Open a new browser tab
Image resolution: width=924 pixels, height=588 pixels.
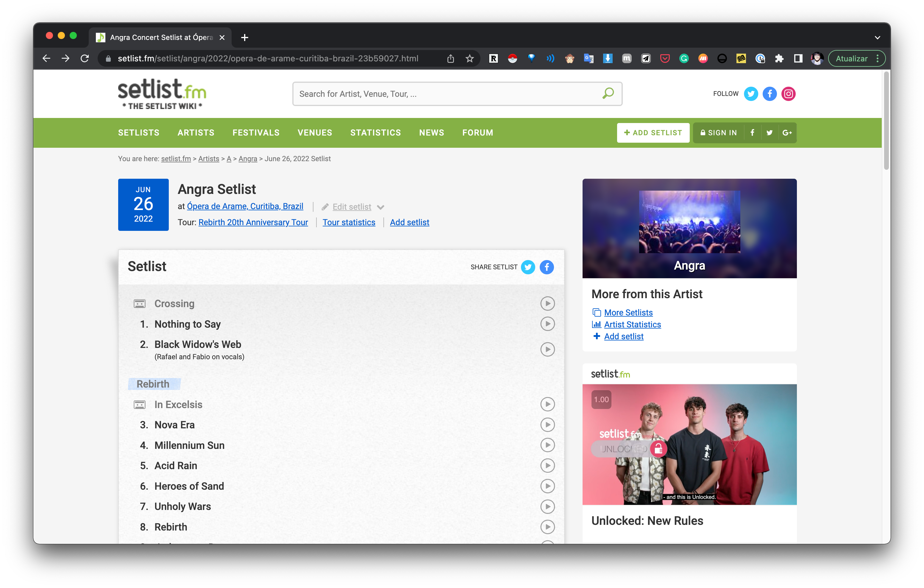[244, 37]
